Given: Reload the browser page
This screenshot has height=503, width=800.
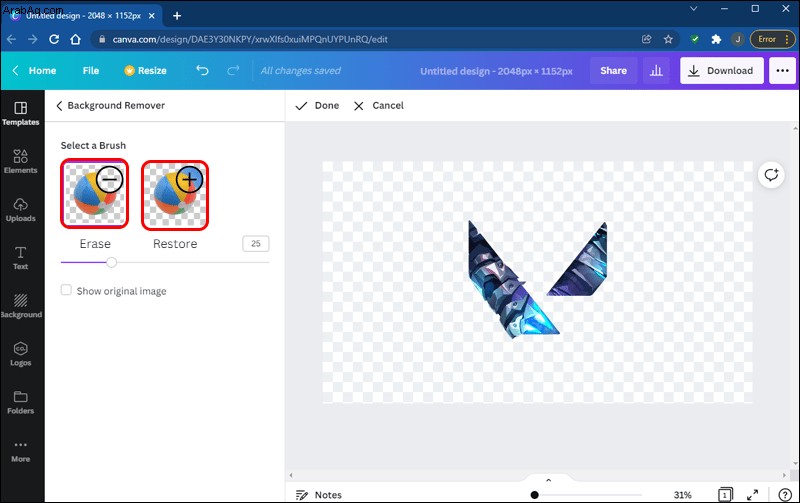Looking at the screenshot, I should [x=54, y=39].
